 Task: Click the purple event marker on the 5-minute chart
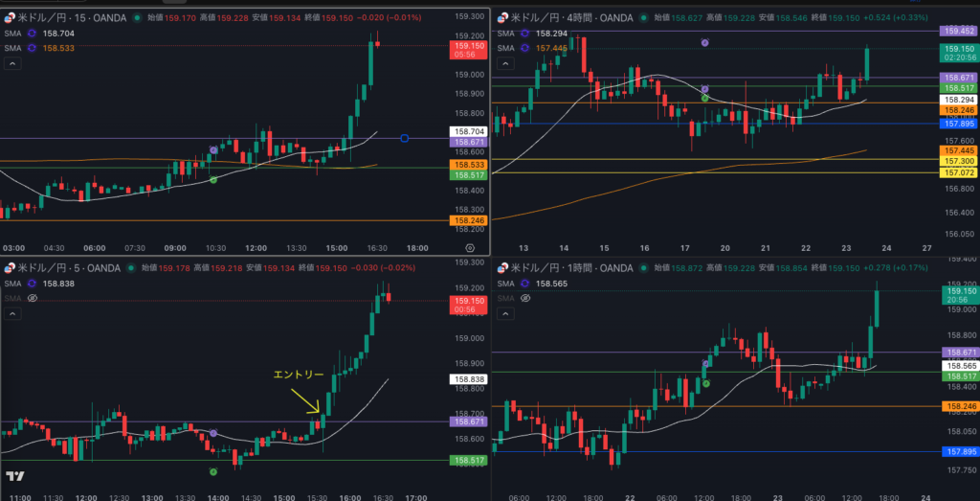point(213,434)
